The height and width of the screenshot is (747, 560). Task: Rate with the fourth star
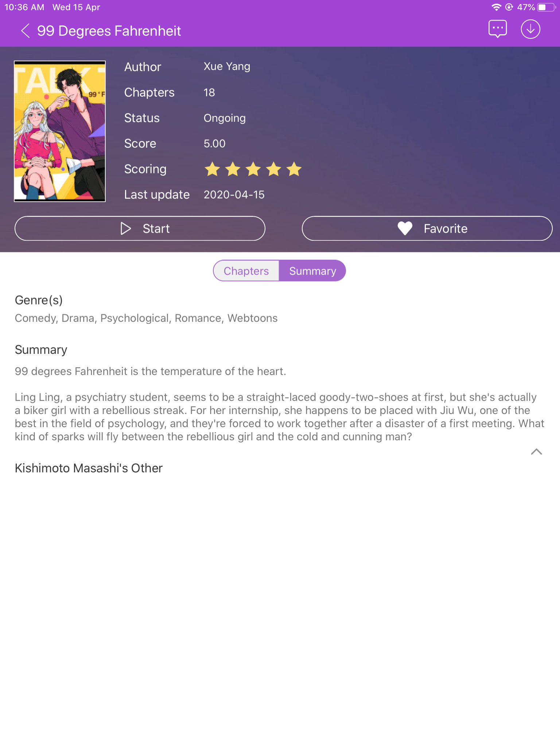pyautogui.click(x=273, y=169)
